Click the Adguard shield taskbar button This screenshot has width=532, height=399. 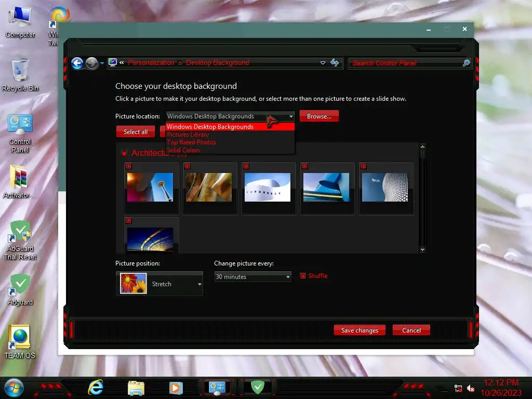pos(258,388)
